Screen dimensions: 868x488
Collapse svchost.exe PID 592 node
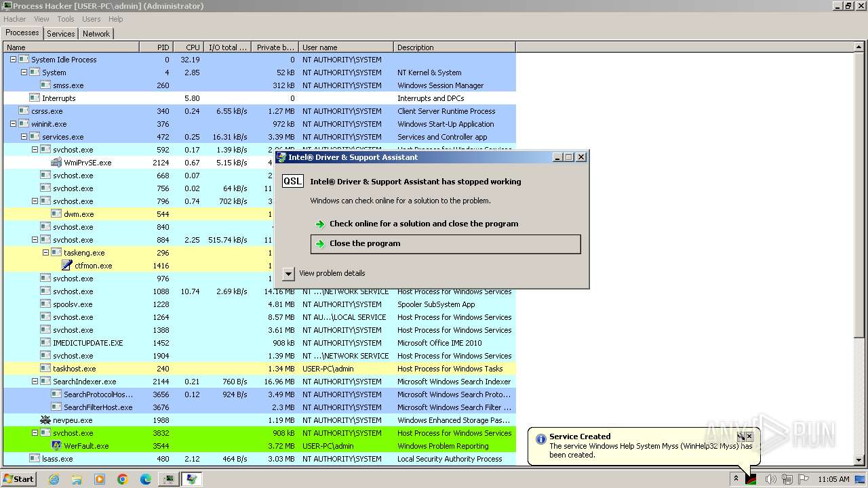coord(35,150)
